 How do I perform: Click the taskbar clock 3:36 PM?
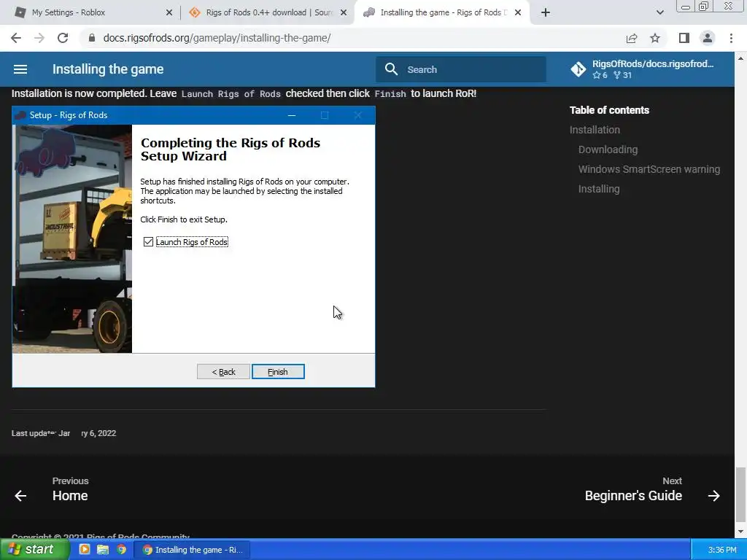[x=722, y=550]
